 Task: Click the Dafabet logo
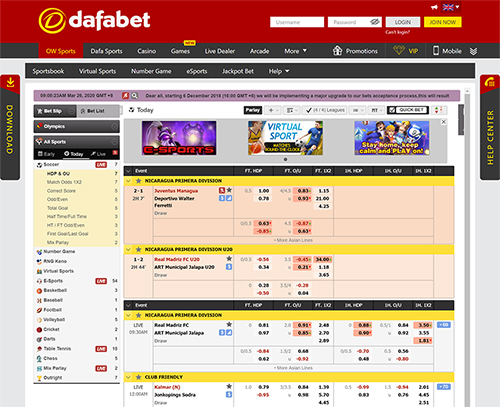[94, 21]
